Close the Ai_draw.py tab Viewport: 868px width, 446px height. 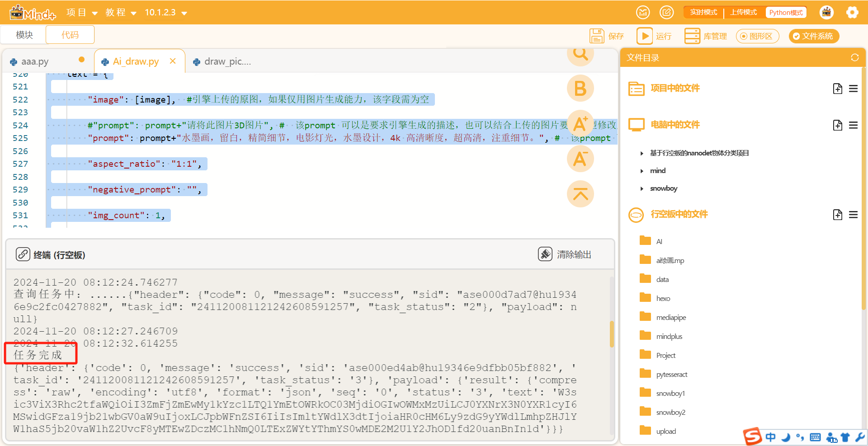(173, 61)
